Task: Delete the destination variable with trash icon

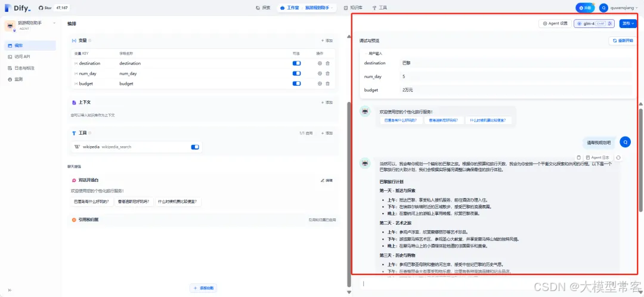Action: coord(327,63)
